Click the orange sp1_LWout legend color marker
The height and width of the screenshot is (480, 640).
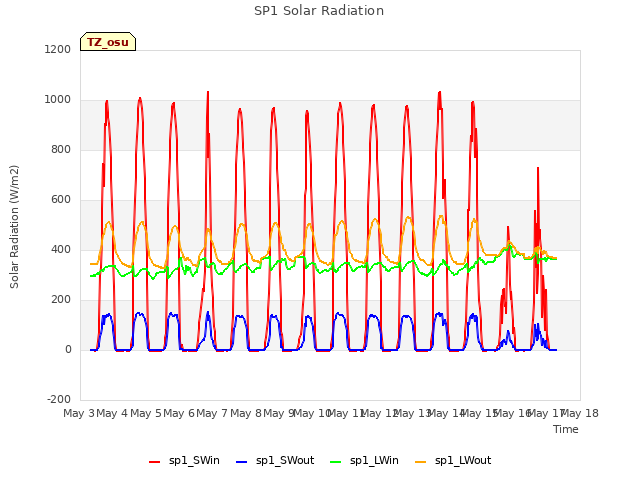coord(420,462)
